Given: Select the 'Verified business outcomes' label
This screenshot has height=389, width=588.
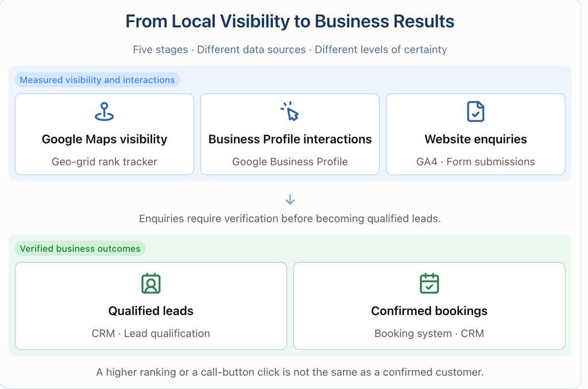Looking at the screenshot, I should tap(80, 248).
